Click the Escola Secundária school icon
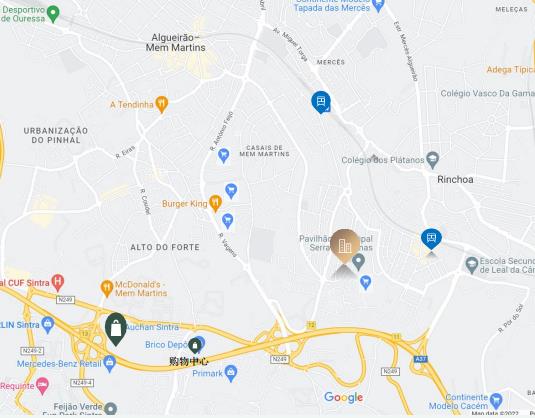The image size is (535, 418). pos(472,265)
